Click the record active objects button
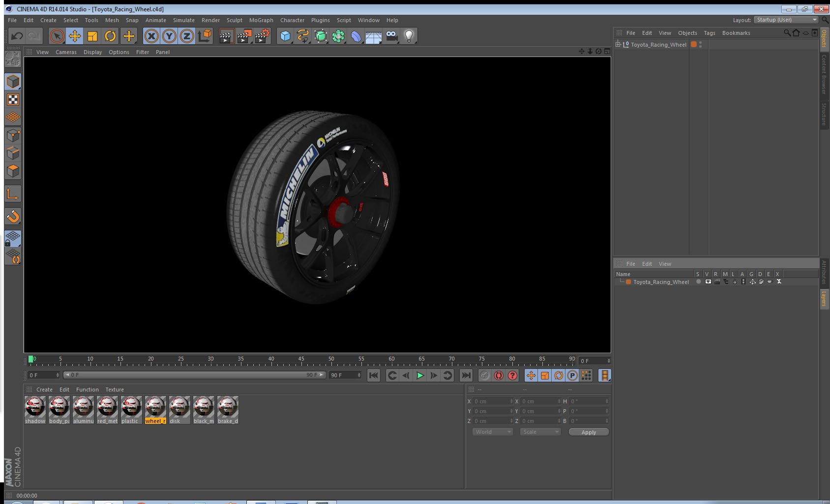 pyautogui.click(x=485, y=375)
